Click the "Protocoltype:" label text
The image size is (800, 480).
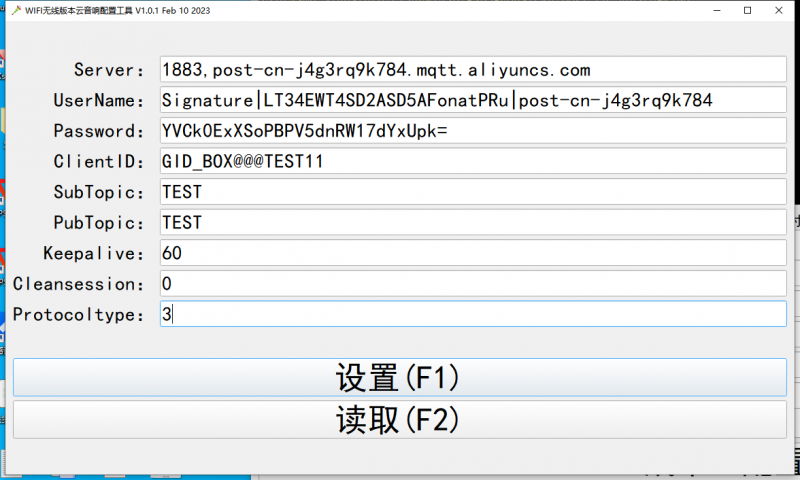pyautogui.click(x=79, y=314)
